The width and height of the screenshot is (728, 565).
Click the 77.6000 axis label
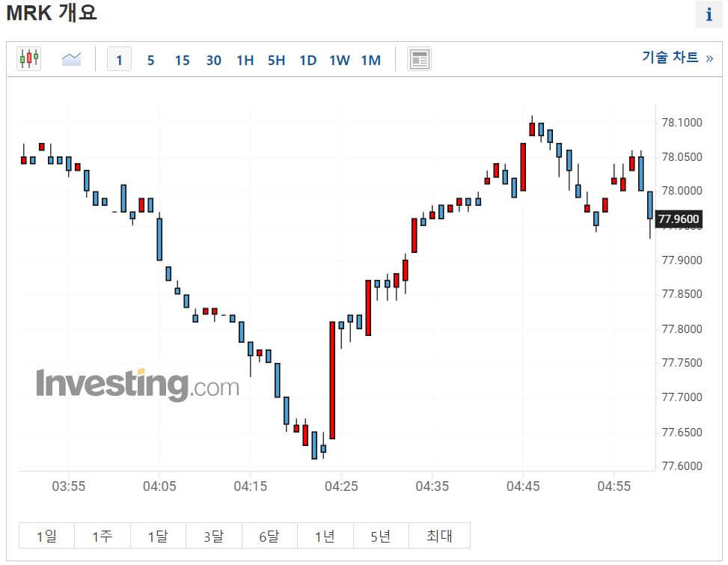[682, 466]
